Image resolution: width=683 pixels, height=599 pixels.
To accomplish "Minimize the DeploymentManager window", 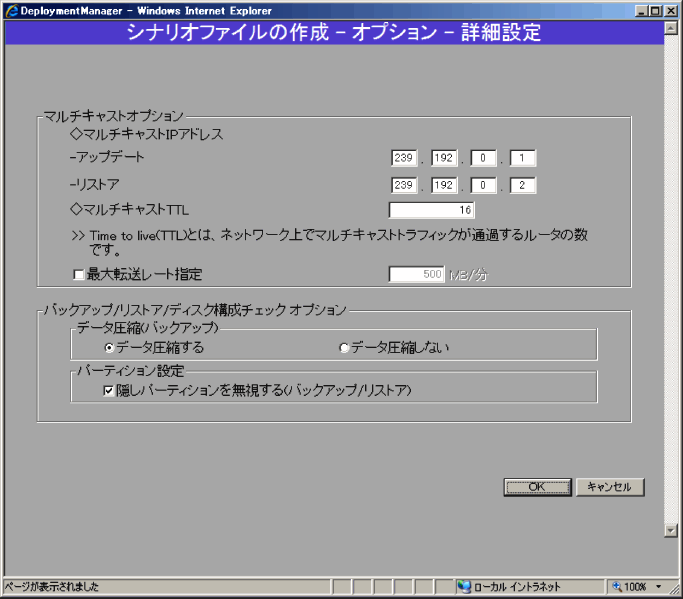I will pos(641,11).
